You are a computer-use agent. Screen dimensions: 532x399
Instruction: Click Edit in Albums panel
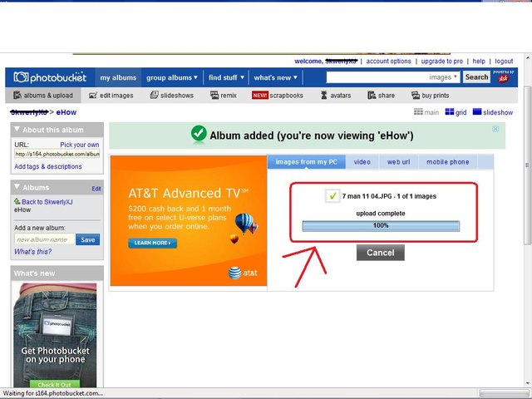(96, 189)
